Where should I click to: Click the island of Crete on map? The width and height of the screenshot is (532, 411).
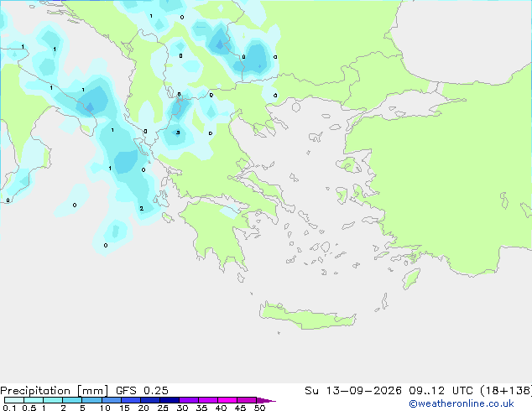(307, 315)
